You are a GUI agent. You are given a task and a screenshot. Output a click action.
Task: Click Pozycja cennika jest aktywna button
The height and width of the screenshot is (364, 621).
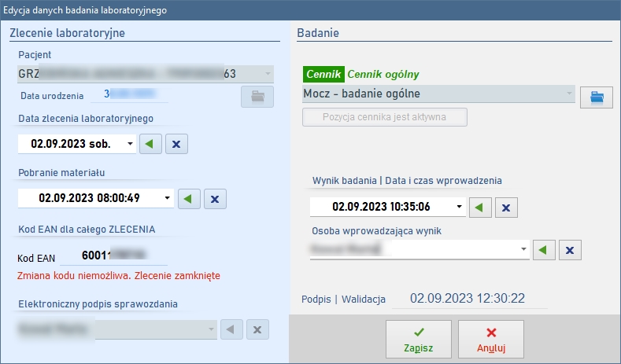coord(385,117)
